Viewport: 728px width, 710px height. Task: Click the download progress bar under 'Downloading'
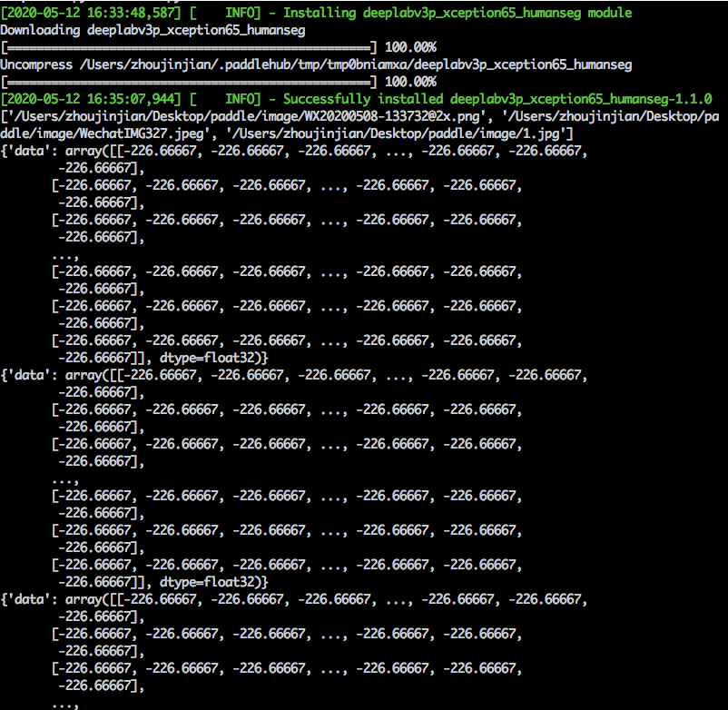click(189, 47)
